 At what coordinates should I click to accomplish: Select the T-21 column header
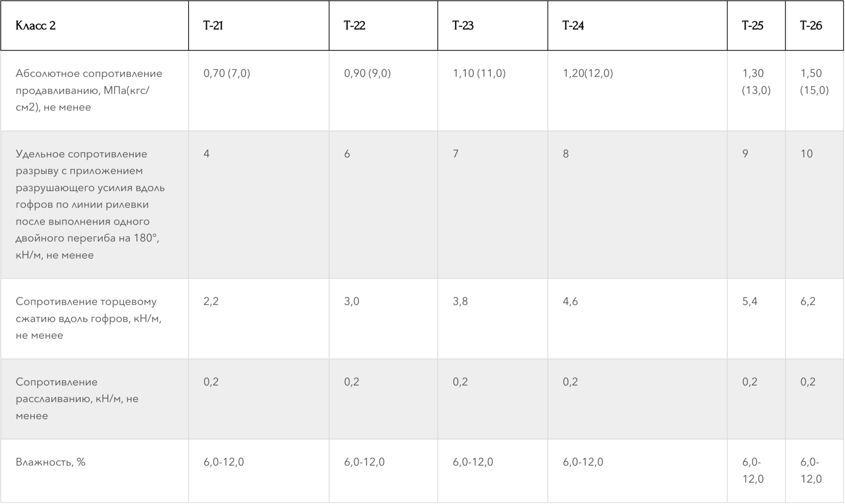(x=213, y=26)
